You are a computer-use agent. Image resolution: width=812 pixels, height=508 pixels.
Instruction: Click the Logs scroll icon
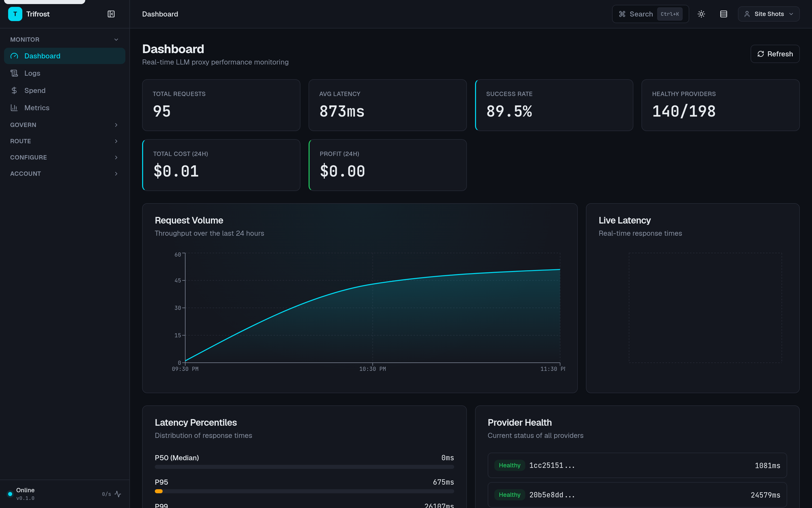[14, 73]
